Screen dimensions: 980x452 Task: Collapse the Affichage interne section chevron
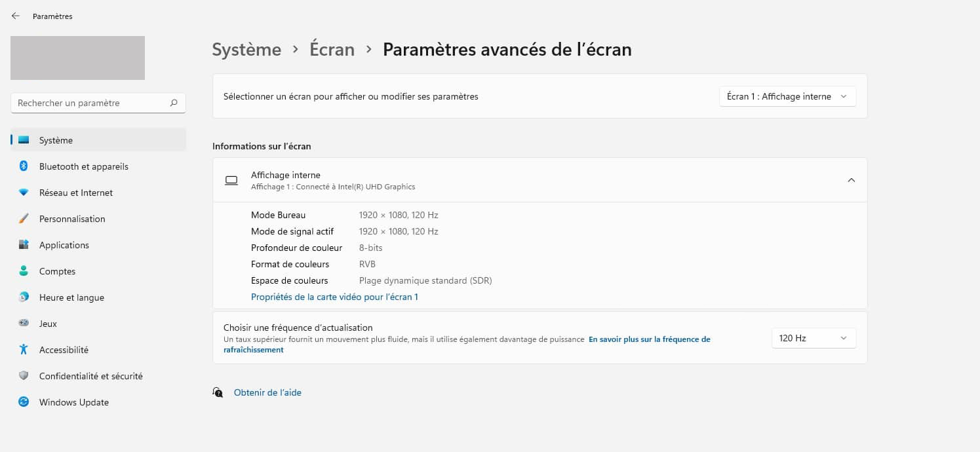(x=851, y=180)
